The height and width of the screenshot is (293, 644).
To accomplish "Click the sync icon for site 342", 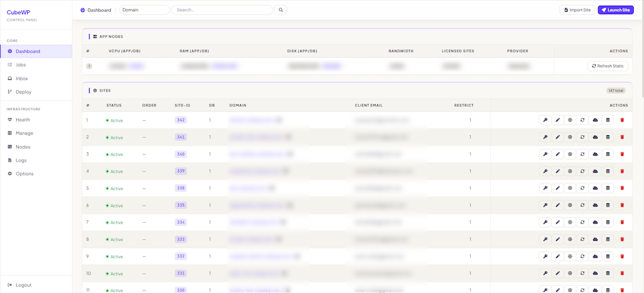I will click(x=582, y=120).
